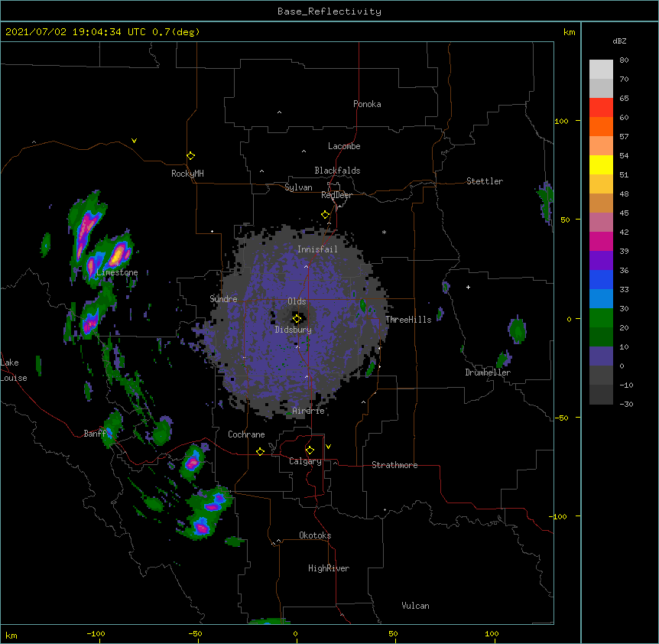Click the Okotoks town label
This screenshot has height=644, width=659.
pyautogui.click(x=315, y=535)
